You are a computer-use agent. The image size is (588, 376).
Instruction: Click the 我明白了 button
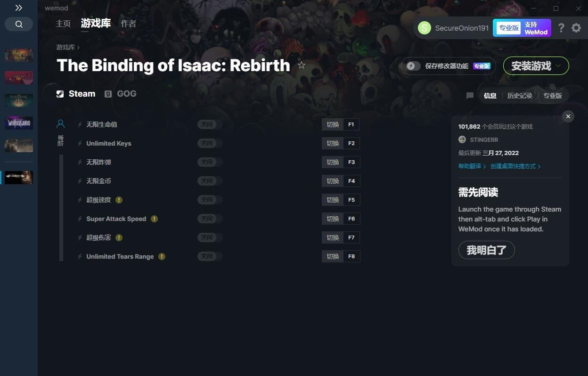pyautogui.click(x=486, y=250)
